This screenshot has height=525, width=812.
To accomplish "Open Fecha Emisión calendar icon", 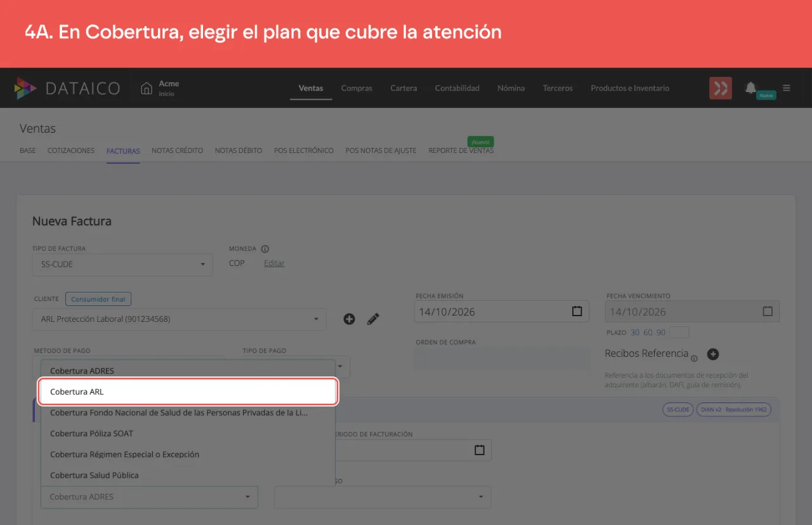I will coord(577,312).
